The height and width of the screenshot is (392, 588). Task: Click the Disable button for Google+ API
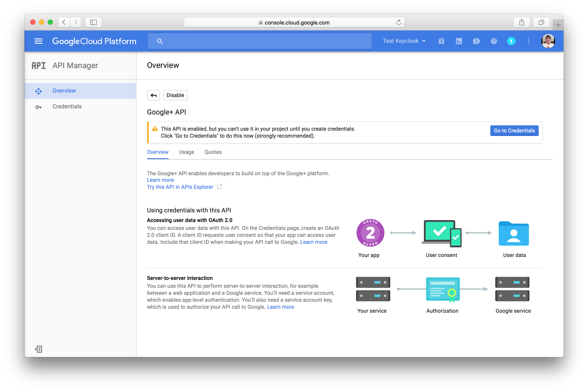point(174,95)
